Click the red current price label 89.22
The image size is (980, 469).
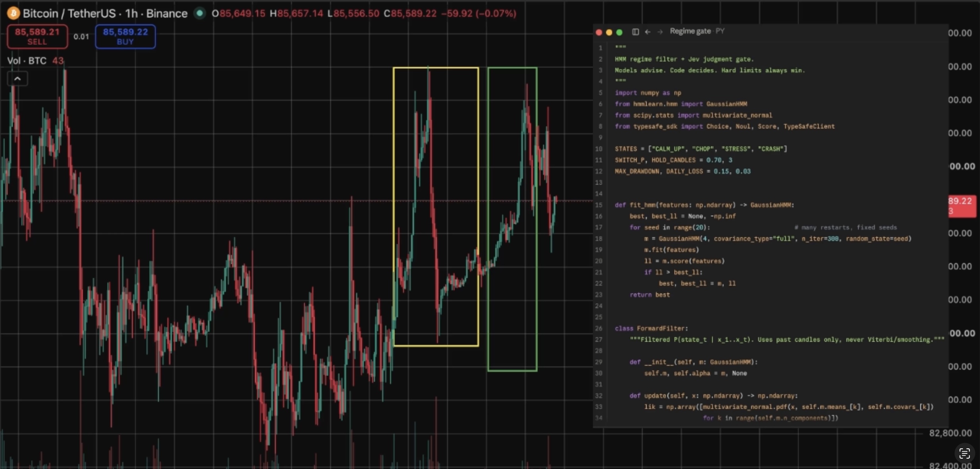[x=962, y=206]
